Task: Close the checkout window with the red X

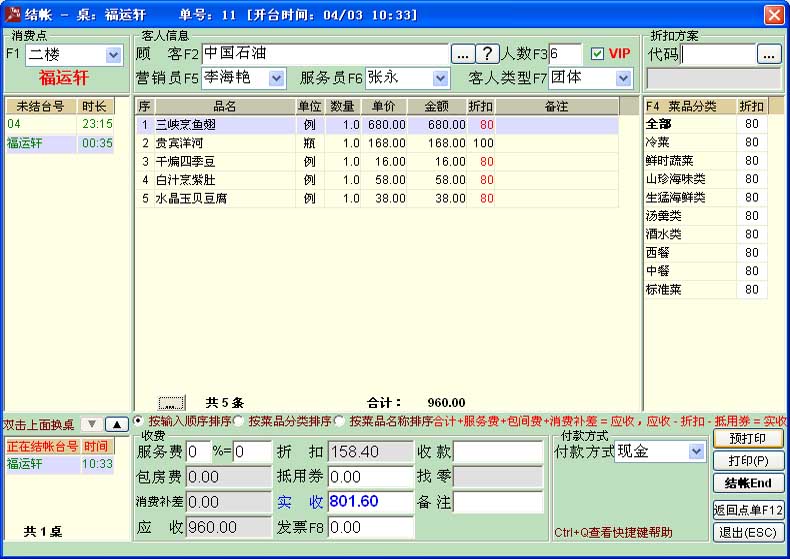Action: click(x=774, y=15)
